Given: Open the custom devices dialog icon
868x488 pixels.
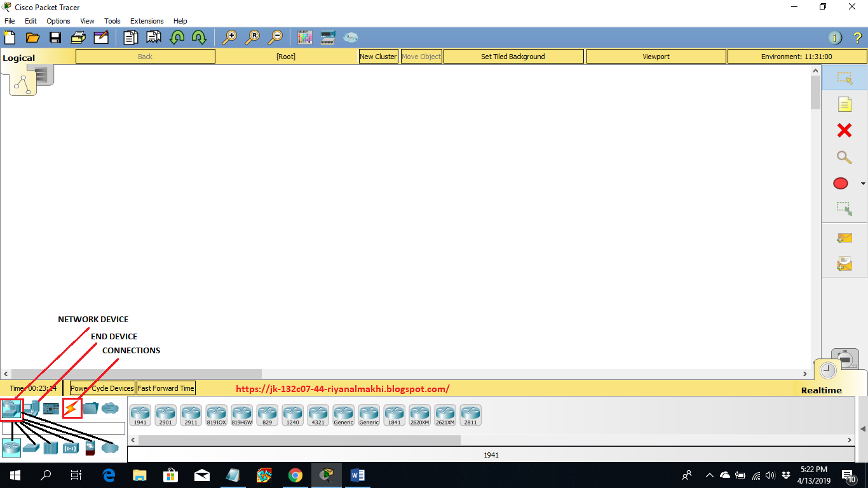Looking at the screenshot, I should point(328,37).
